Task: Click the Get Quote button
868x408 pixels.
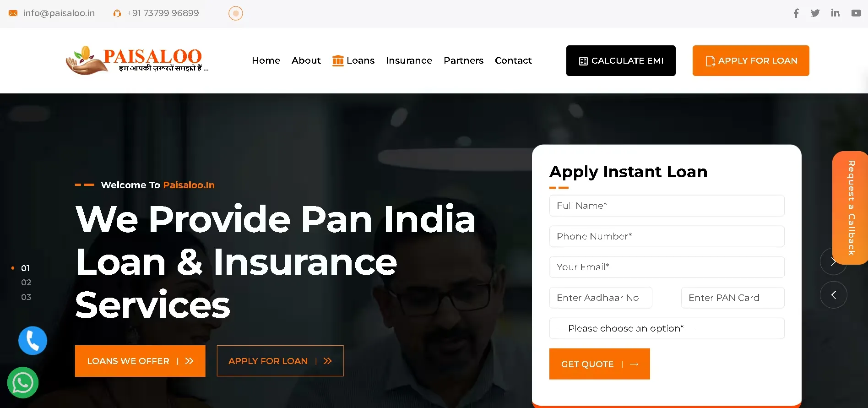Action: 599,364
